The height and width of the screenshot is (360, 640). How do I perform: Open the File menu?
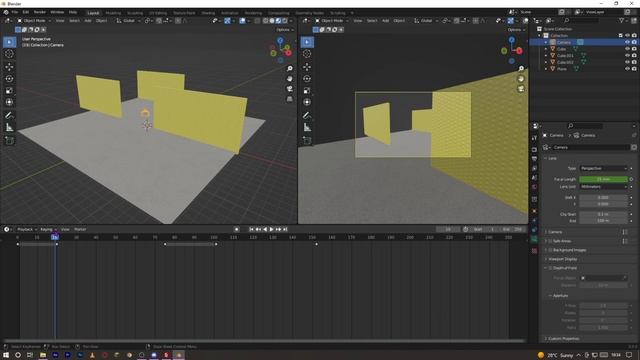[x=15, y=12]
